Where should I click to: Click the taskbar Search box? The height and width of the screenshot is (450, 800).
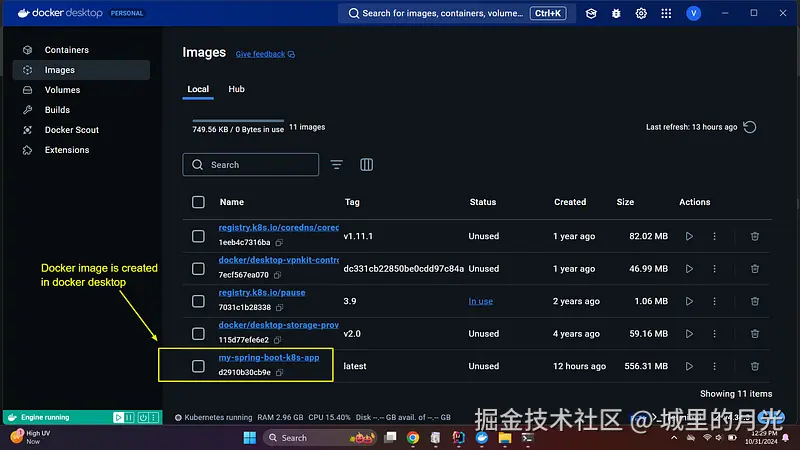[x=320, y=438]
